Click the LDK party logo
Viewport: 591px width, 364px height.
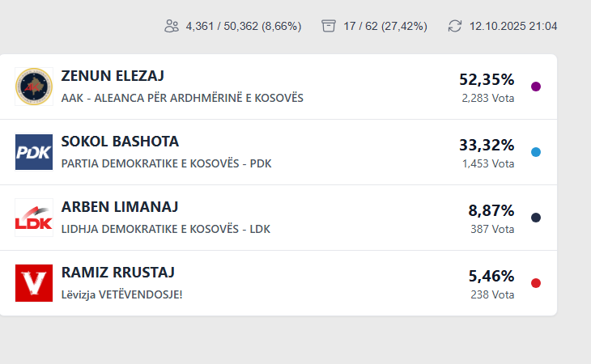click(x=34, y=218)
